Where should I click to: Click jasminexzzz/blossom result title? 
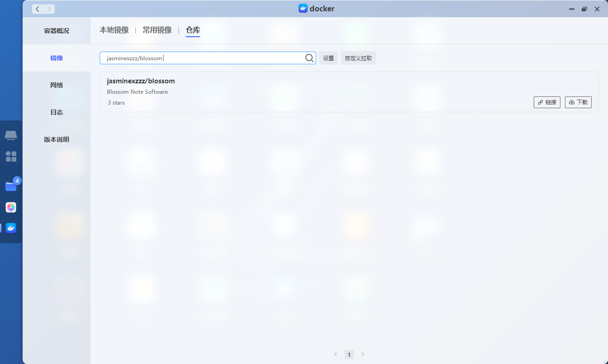coord(141,81)
